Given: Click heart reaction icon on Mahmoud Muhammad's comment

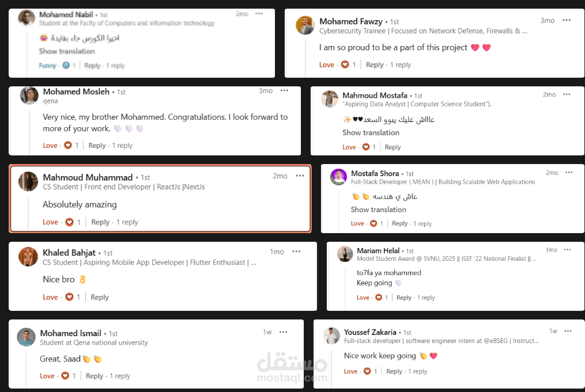Looking at the screenshot, I should tap(69, 222).
